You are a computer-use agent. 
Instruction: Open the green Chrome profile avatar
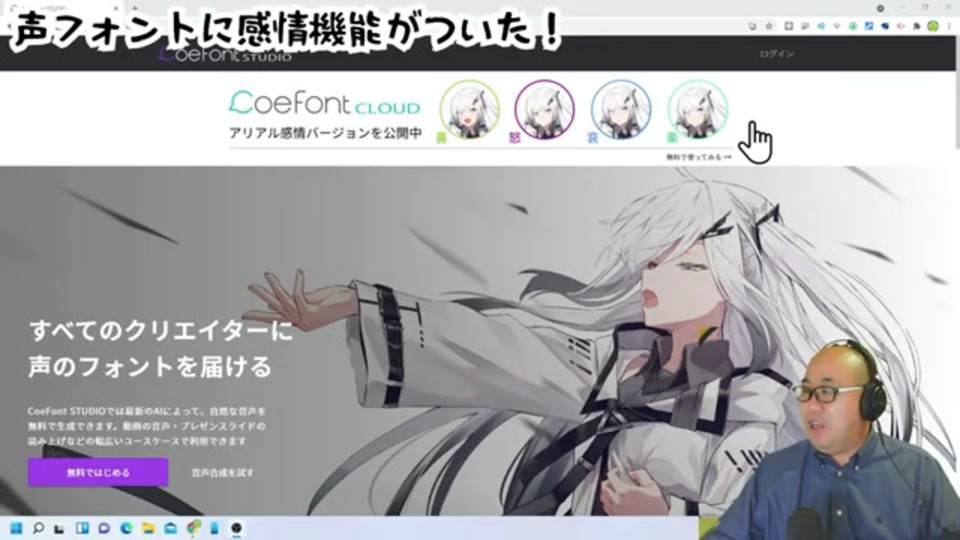coord(932,26)
